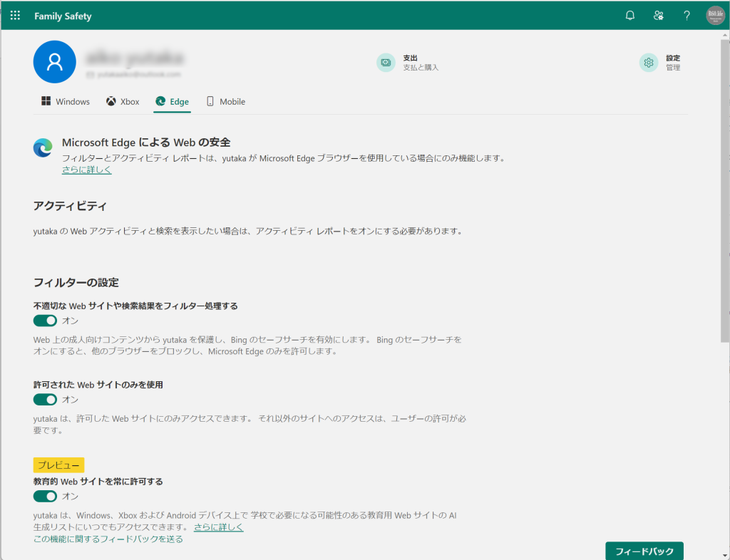Click the help question mark icon
This screenshot has height=560, width=730.
tap(687, 16)
